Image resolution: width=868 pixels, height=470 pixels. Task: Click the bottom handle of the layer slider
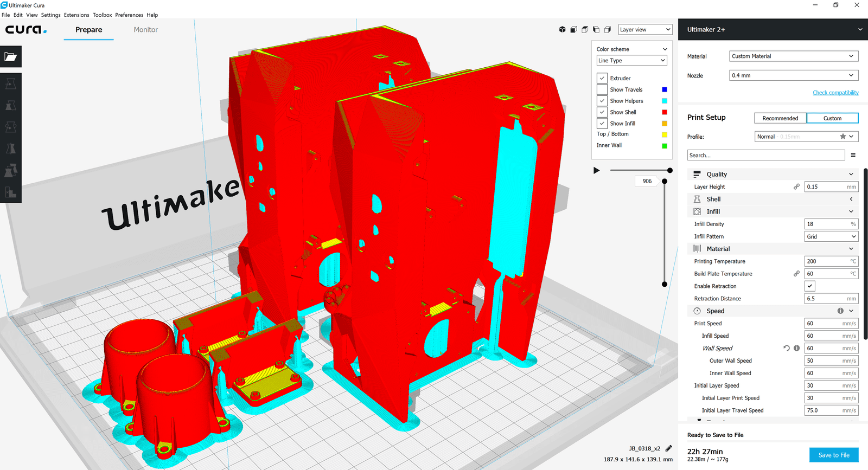[665, 284]
